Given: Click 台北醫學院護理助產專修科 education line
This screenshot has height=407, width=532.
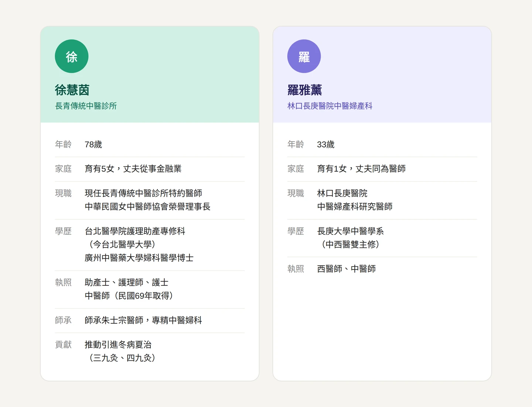Looking at the screenshot, I should tap(135, 231).
